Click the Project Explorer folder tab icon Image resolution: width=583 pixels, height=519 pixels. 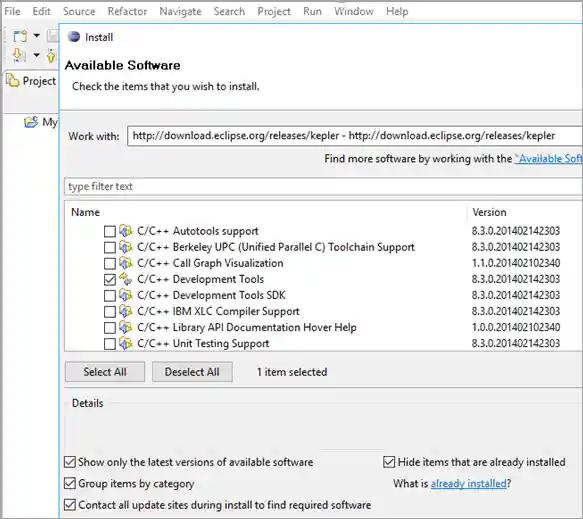[13, 80]
